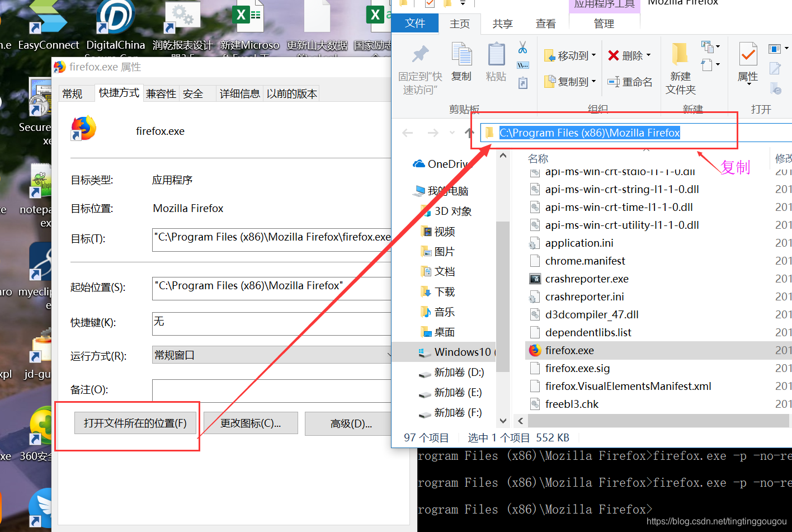Open recent locations dropdown chevron
Screen dimensions: 792x532
click(x=452, y=133)
